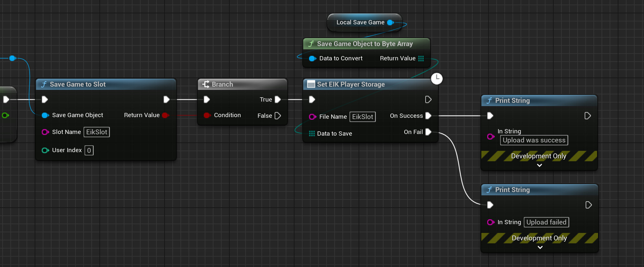Screen dimensions: 644x267
Task: Click the red Condition pin on Branch
Action: 207,115
